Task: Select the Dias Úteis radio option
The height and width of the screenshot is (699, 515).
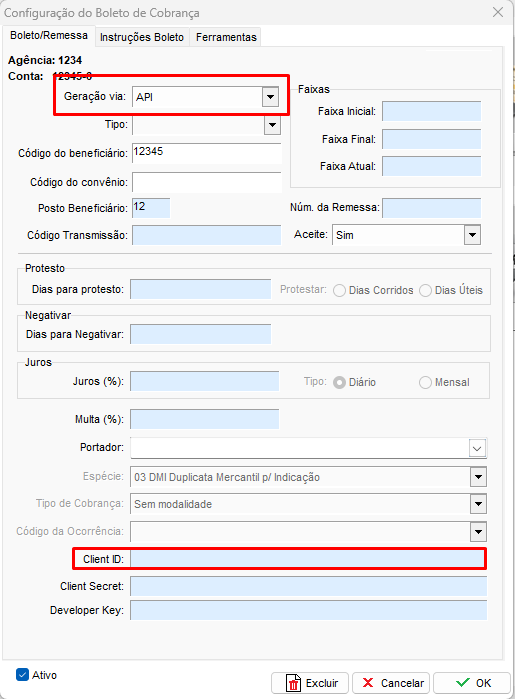Action: [425, 291]
